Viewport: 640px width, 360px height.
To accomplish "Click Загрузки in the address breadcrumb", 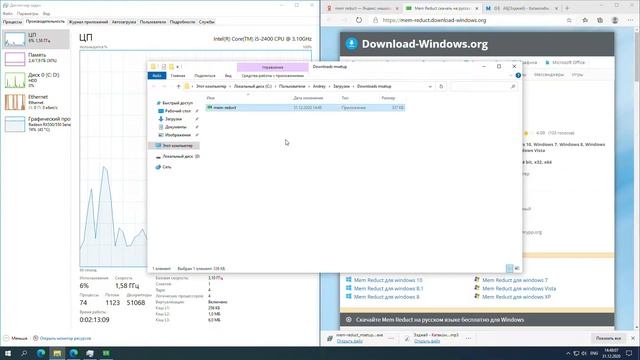I will 342,87.
